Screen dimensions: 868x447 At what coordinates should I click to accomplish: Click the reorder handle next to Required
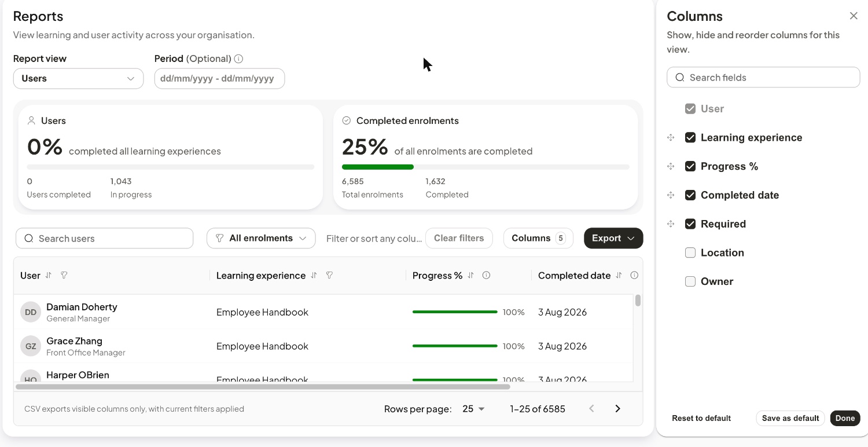[x=671, y=224]
